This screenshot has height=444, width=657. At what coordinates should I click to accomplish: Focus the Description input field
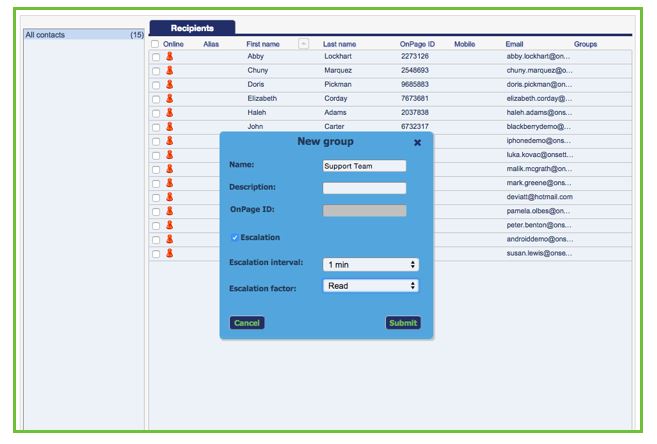click(x=364, y=188)
